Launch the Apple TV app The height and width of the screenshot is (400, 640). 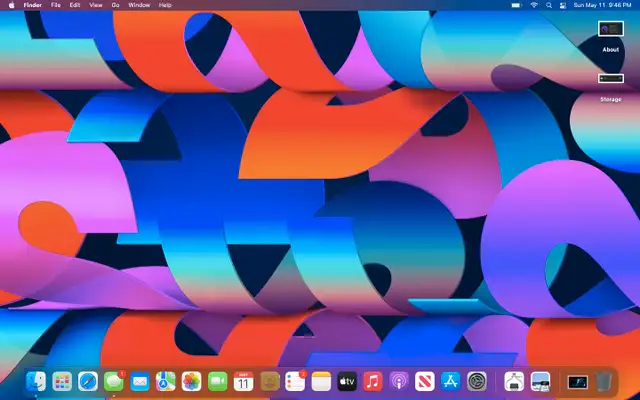347,381
